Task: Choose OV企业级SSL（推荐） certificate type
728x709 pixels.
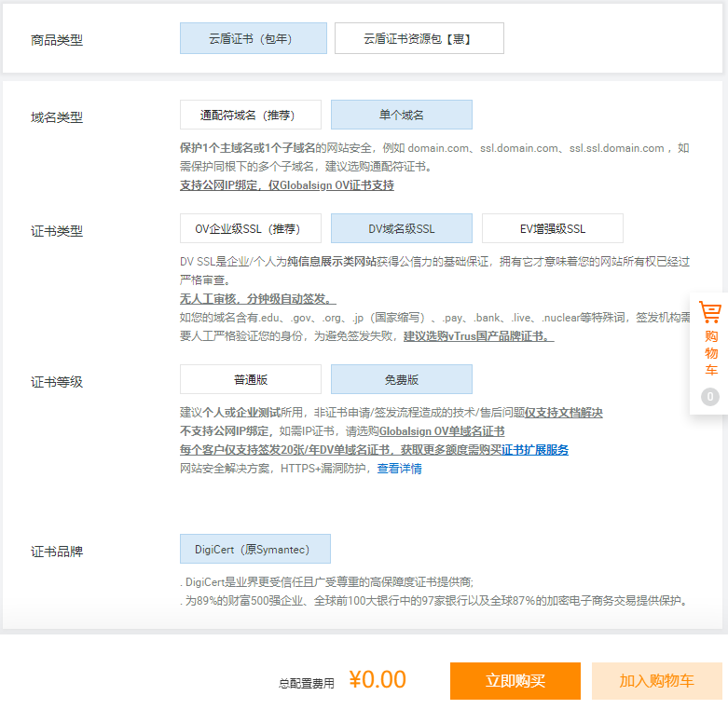Action: coord(250,228)
